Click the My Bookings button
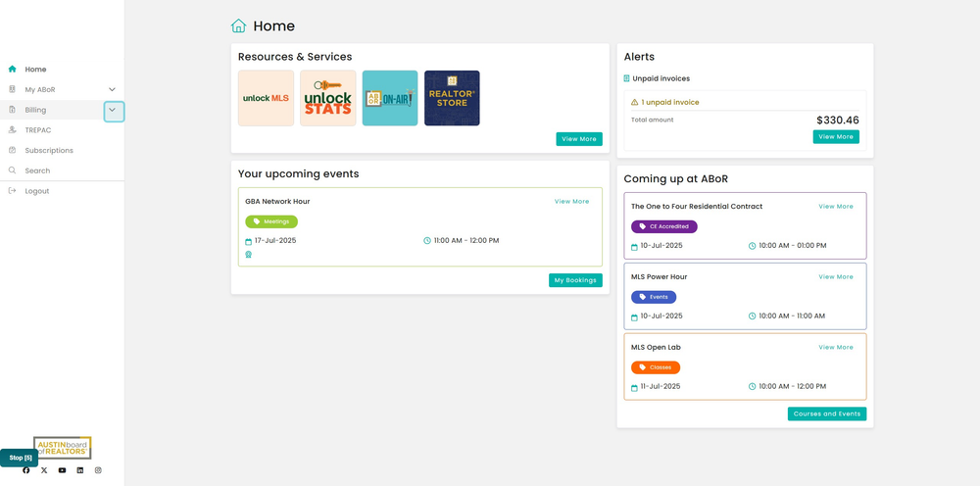980x486 pixels. (575, 280)
